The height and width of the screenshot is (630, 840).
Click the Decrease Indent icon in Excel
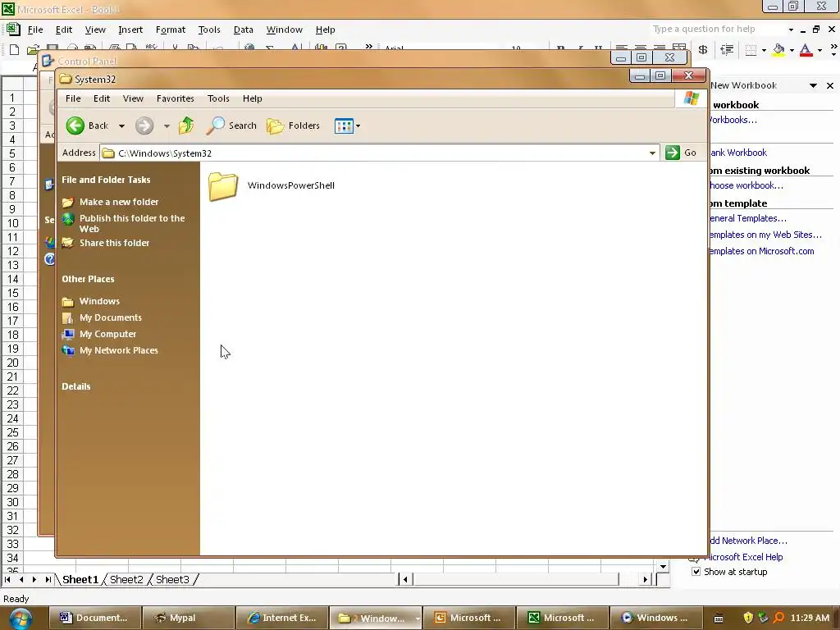click(x=727, y=50)
